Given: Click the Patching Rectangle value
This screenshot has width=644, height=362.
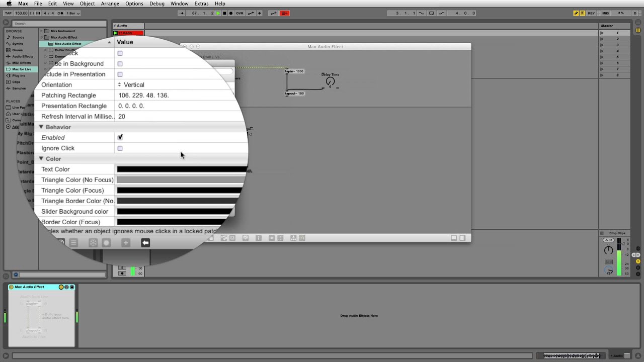Looking at the screenshot, I should (x=144, y=96).
